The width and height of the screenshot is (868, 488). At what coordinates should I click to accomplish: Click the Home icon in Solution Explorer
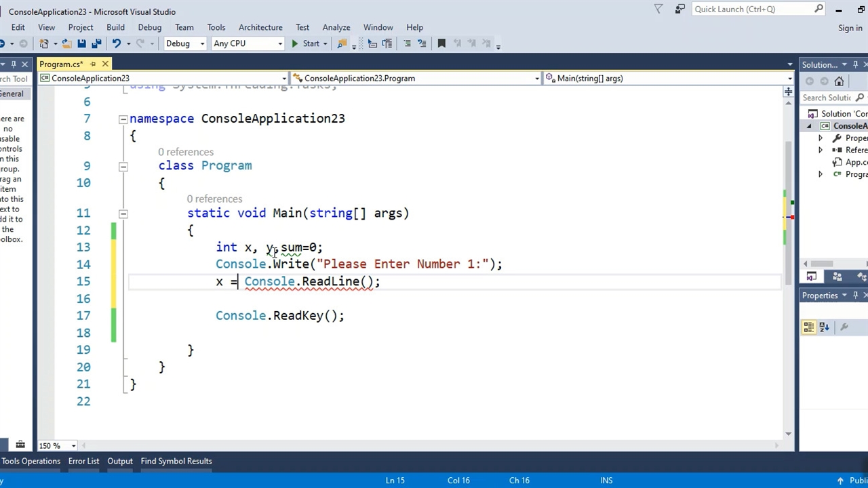pyautogui.click(x=839, y=81)
